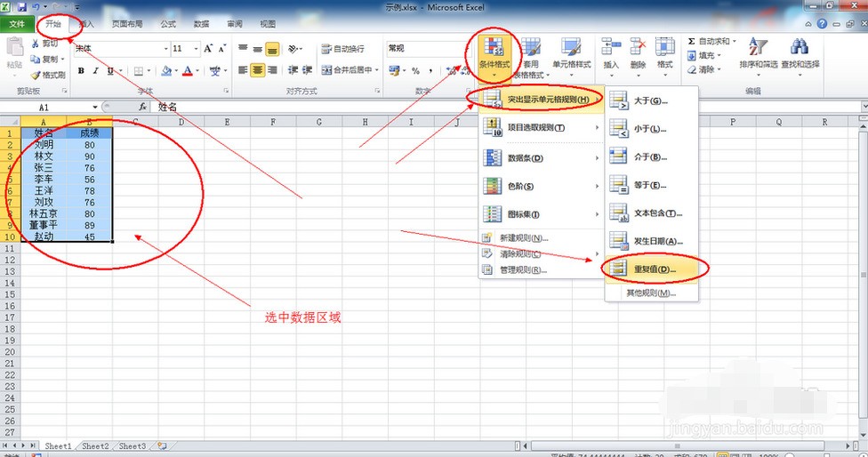
Task: Click the Save icon in quick access toolbar
Action: pos(22,7)
